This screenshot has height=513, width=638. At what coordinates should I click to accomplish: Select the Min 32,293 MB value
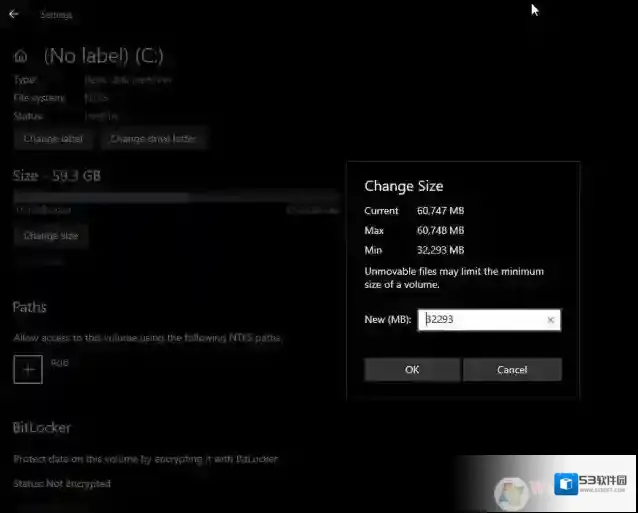click(440, 250)
